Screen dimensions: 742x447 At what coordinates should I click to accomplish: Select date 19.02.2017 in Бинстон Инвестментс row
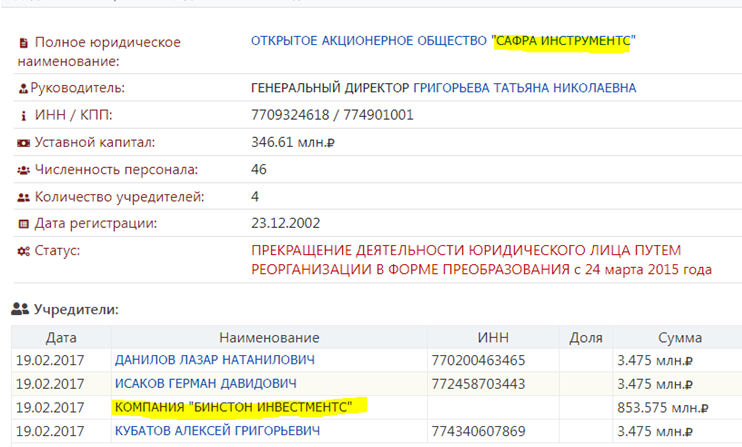[50, 407]
